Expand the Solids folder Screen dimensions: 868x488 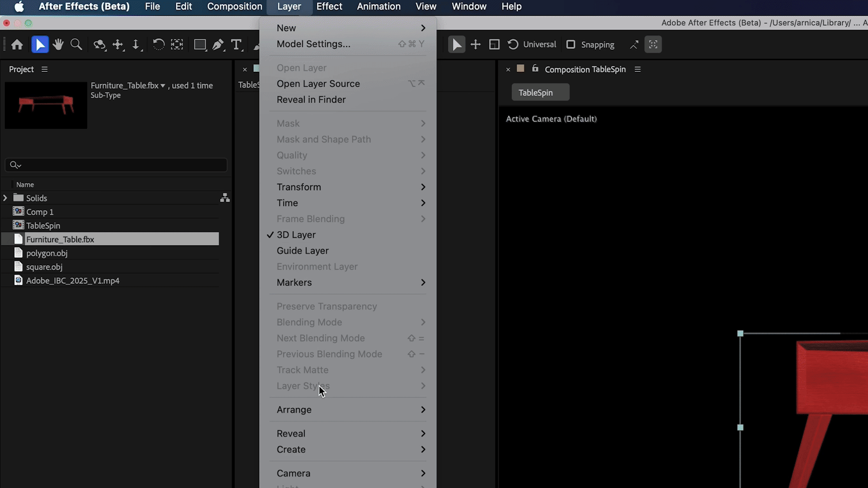pos(5,197)
